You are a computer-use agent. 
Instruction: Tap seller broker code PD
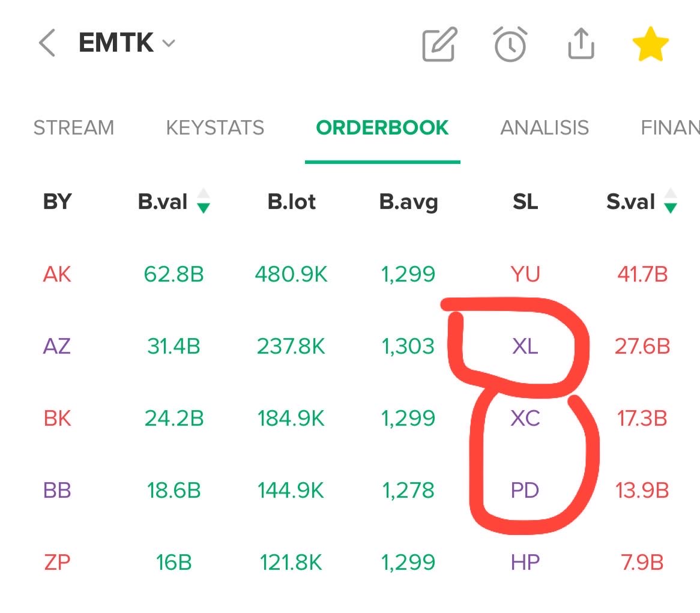coord(525,491)
